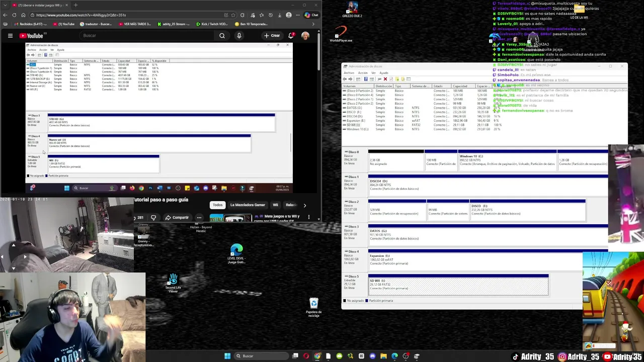Open adrity_35 Stream bookmark
This screenshot has width=644, height=362.
click(174, 24)
